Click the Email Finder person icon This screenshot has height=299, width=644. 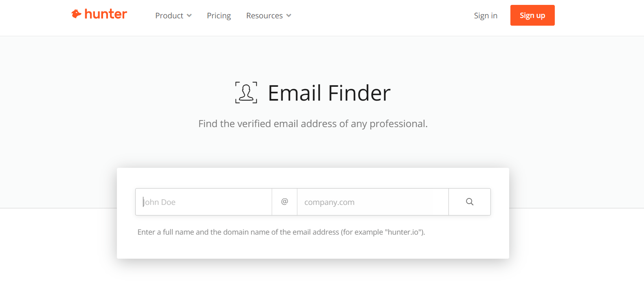[x=246, y=92]
